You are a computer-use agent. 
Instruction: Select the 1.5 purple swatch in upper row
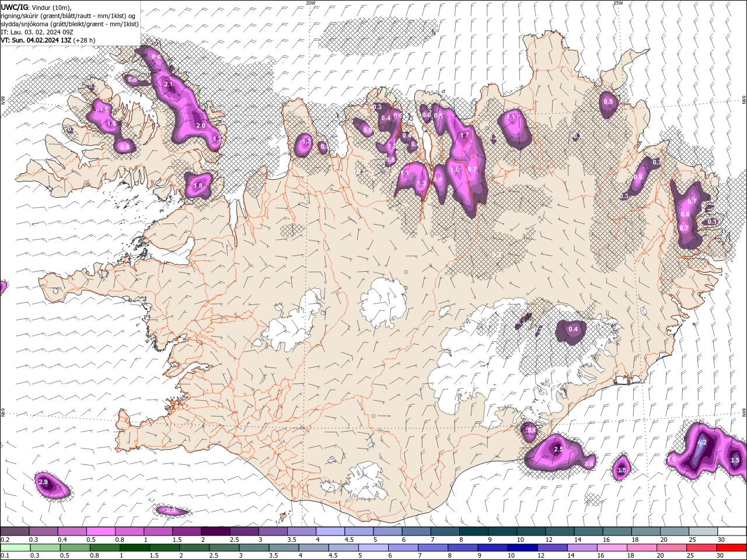(186, 531)
